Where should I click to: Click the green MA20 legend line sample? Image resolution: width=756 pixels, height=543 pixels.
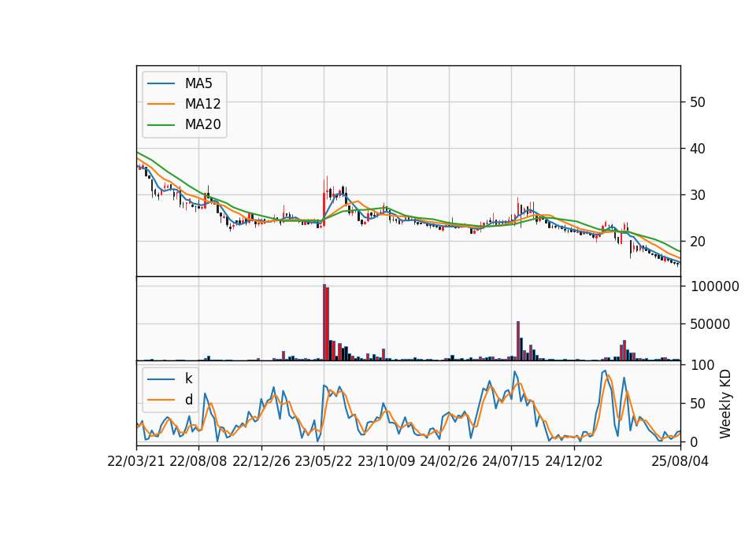point(161,125)
